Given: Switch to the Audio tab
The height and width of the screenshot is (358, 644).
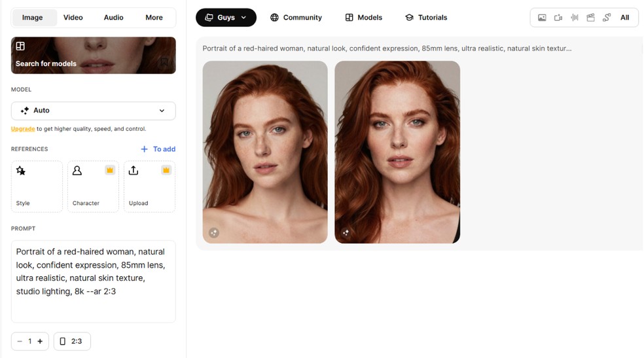Looking at the screenshot, I should click(x=113, y=18).
